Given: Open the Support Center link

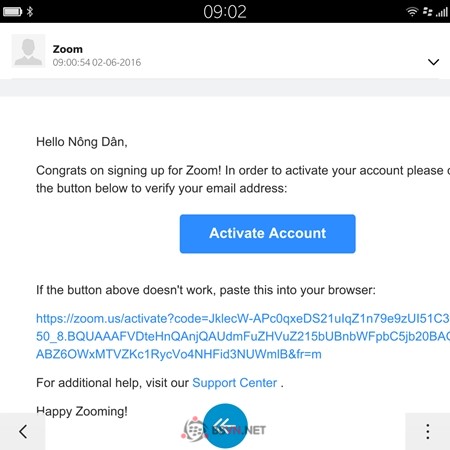Looking at the screenshot, I should click(x=234, y=383).
